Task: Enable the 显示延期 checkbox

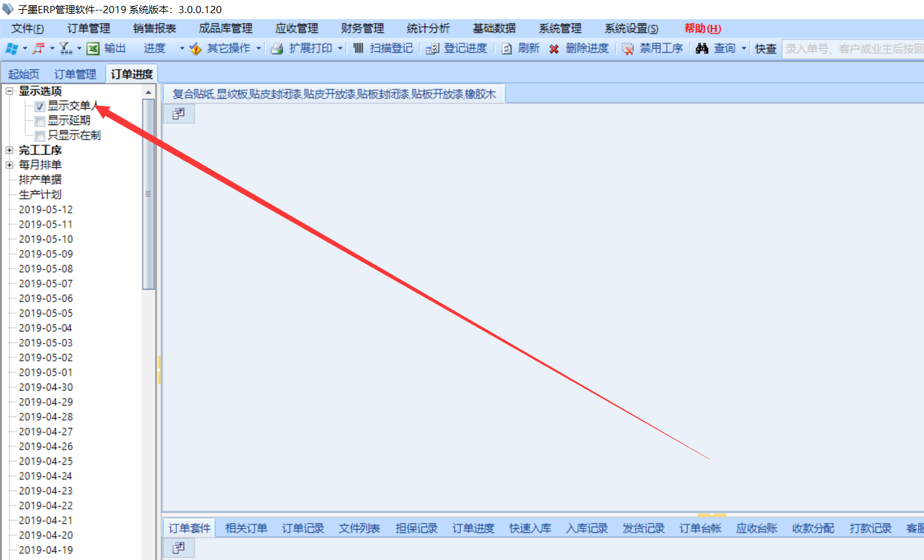Action: pyautogui.click(x=40, y=121)
